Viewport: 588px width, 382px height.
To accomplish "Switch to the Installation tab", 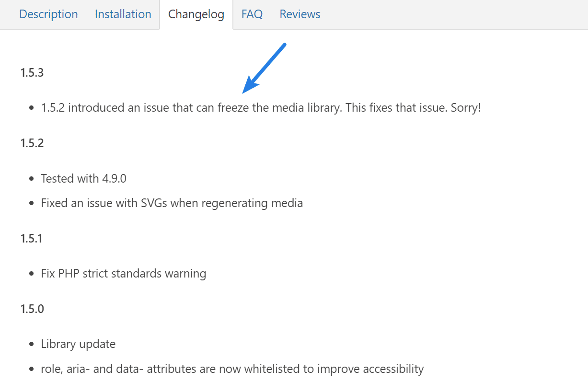I will tap(123, 14).
